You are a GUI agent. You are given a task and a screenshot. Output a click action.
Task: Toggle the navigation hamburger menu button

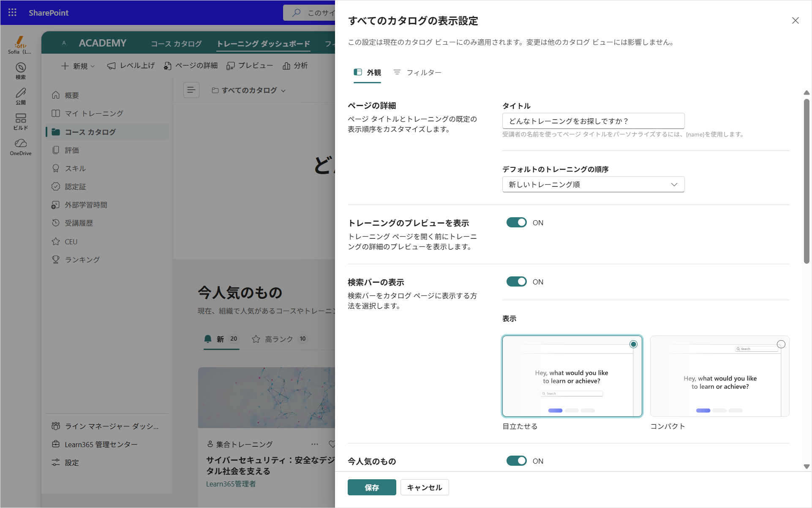pyautogui.click(x=191, y=90)
